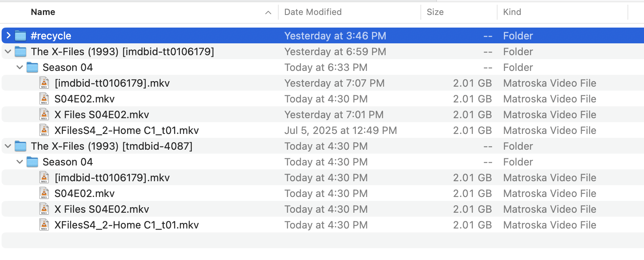Expand the #recycle folder disclosure arrow
Image resolution: width=644 pixels, height=260 pixels.
click(8, 36)
